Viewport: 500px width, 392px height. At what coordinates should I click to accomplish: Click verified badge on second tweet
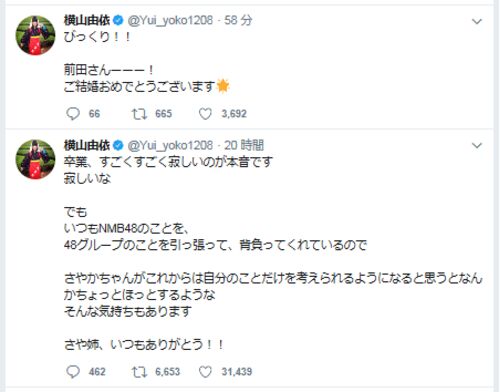click(118, 145)
